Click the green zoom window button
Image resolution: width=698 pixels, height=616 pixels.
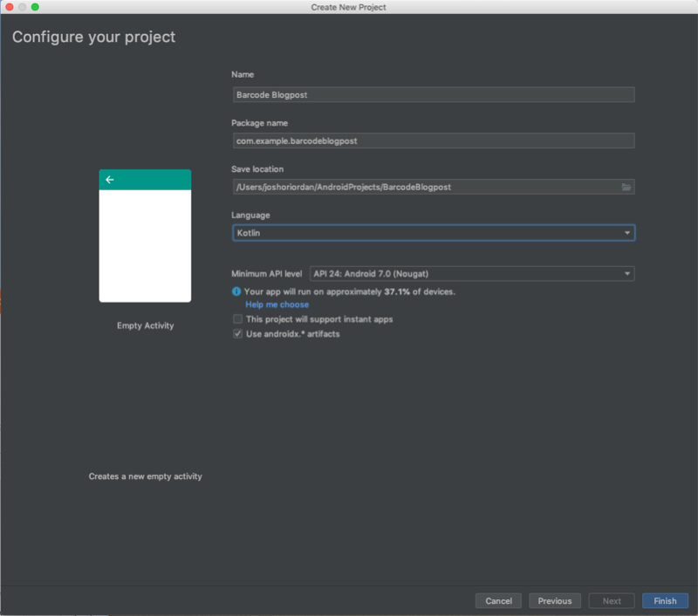click(x=33, y=7)
